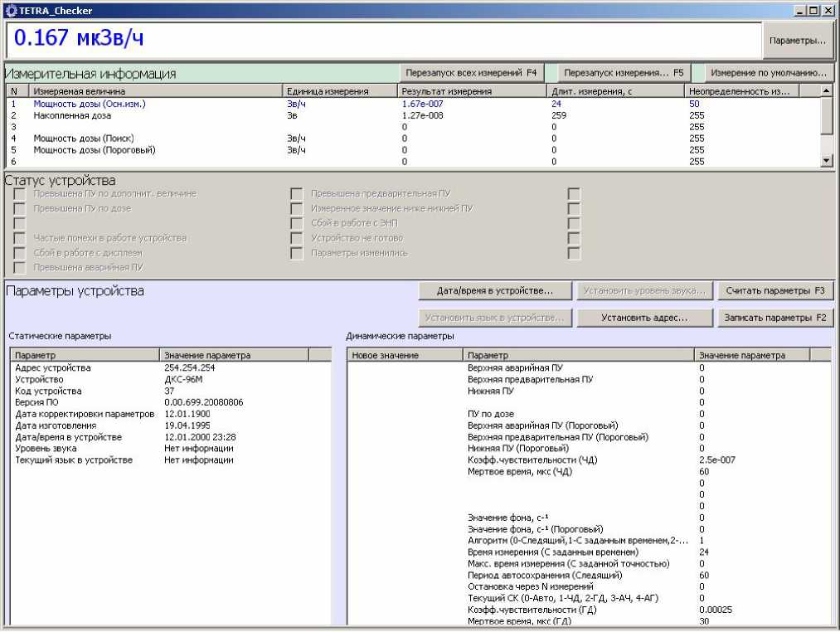840x632 pixels.
Task: Click Перезапуск измерения... F5 button
Action: (x=624, y=73)
